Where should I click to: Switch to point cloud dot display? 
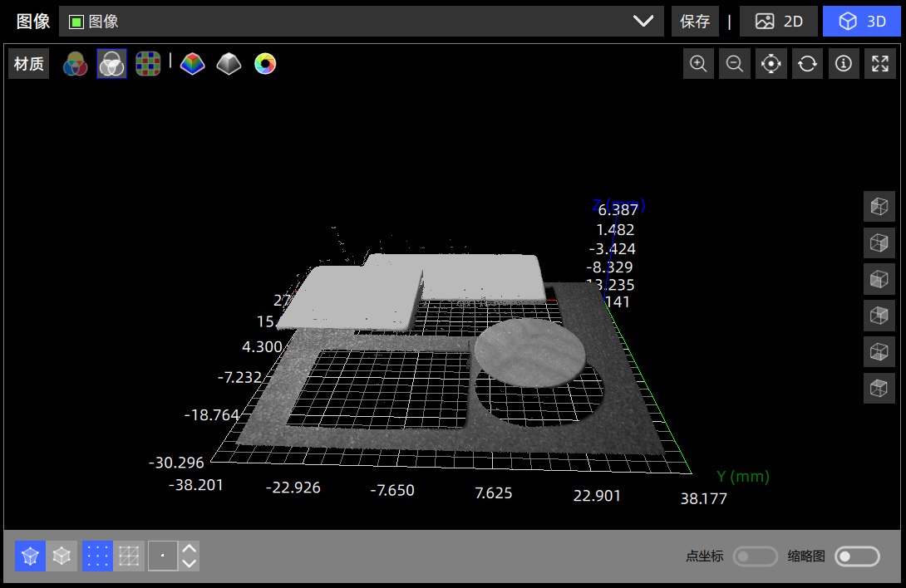click(97, 556)
